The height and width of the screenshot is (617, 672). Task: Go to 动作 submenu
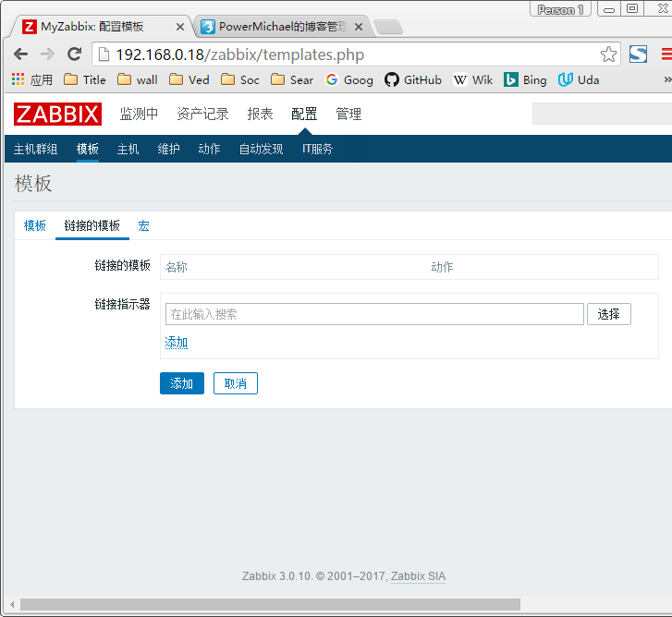[x=209, y=149]
